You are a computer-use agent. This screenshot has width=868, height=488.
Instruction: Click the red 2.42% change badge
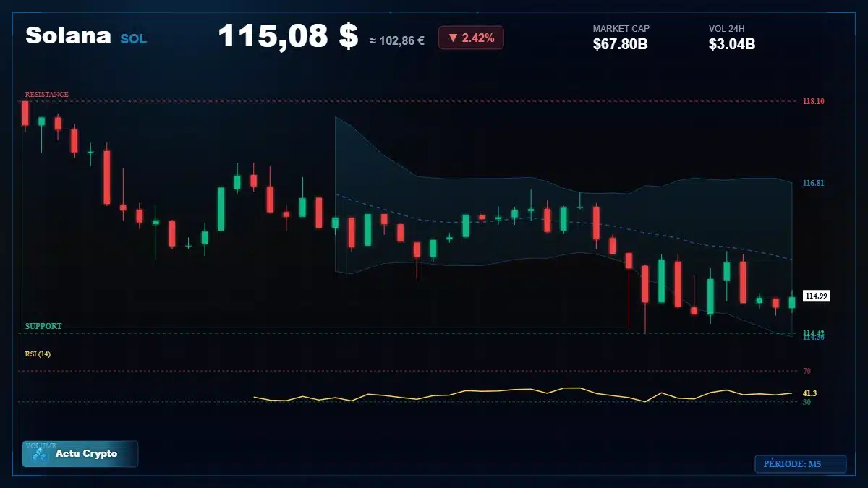[471, 38]
